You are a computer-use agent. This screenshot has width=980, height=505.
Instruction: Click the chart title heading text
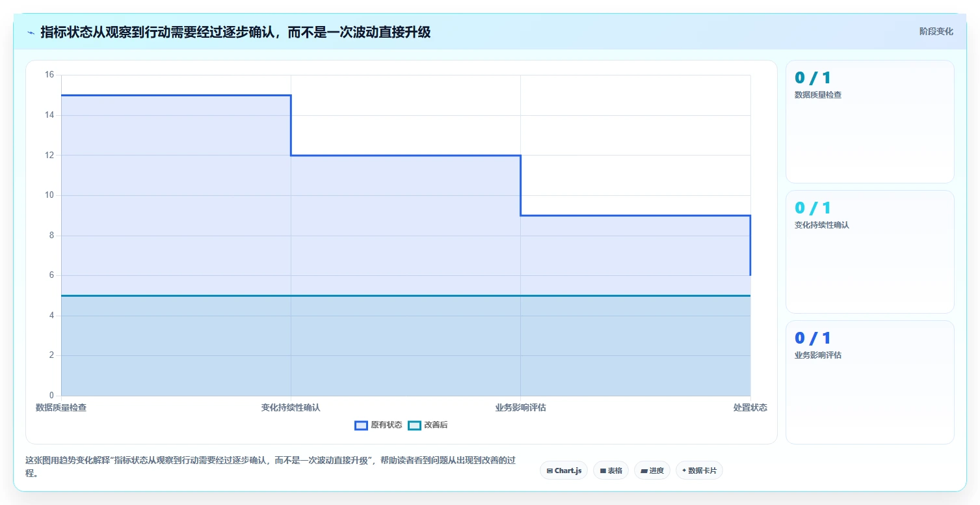(x=235, y=32)
